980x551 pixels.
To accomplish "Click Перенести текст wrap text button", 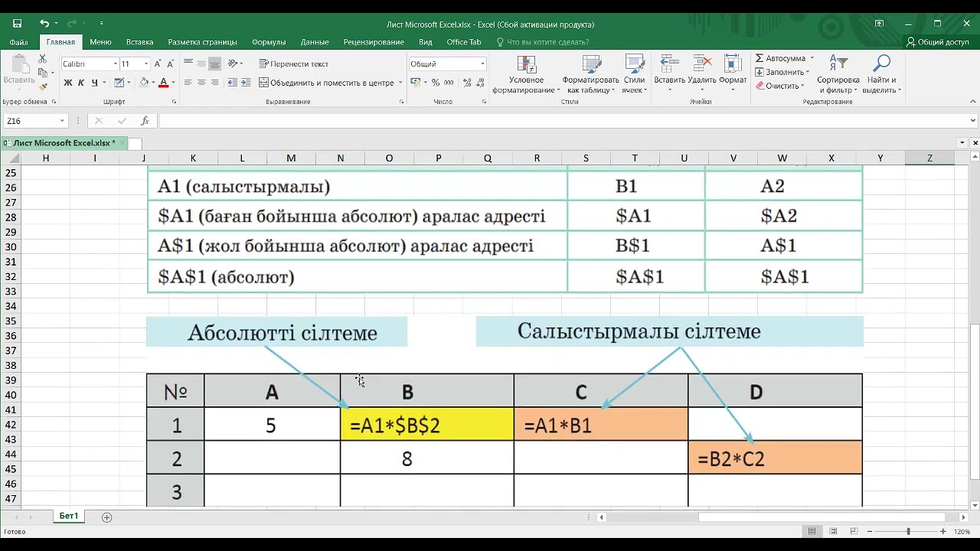I will pos(294,64).
